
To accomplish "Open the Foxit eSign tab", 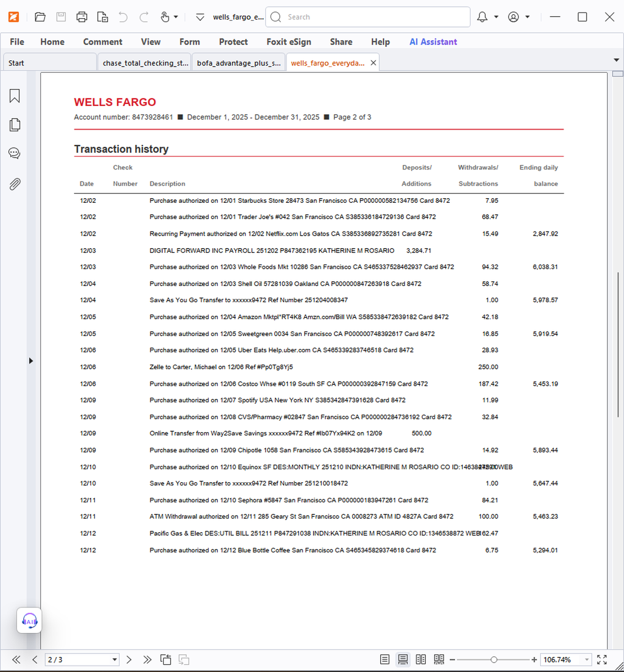I will pyautogui.click(x=289, y=42).
